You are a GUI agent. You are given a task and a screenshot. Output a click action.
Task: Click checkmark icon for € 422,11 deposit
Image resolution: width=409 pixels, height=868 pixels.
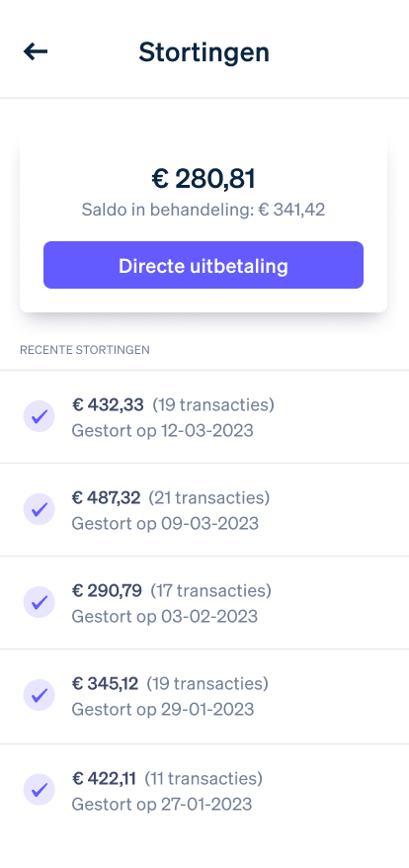pos(39,790)
